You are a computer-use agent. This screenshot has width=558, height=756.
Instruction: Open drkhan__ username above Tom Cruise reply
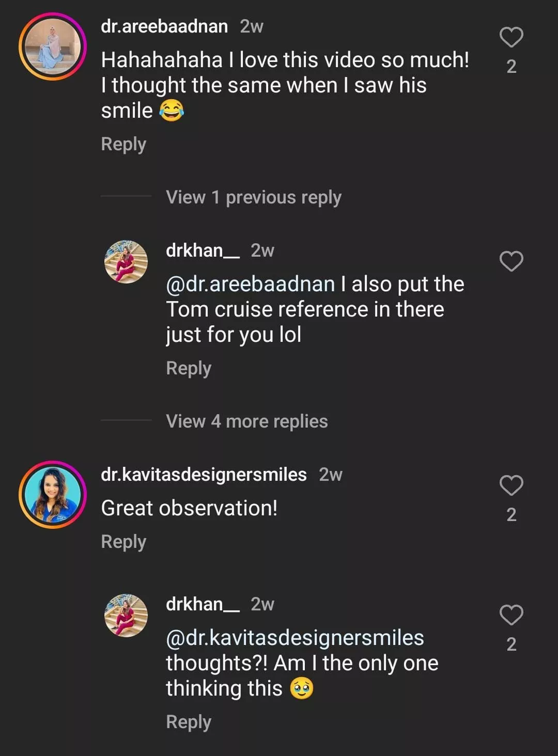[203, 250]
